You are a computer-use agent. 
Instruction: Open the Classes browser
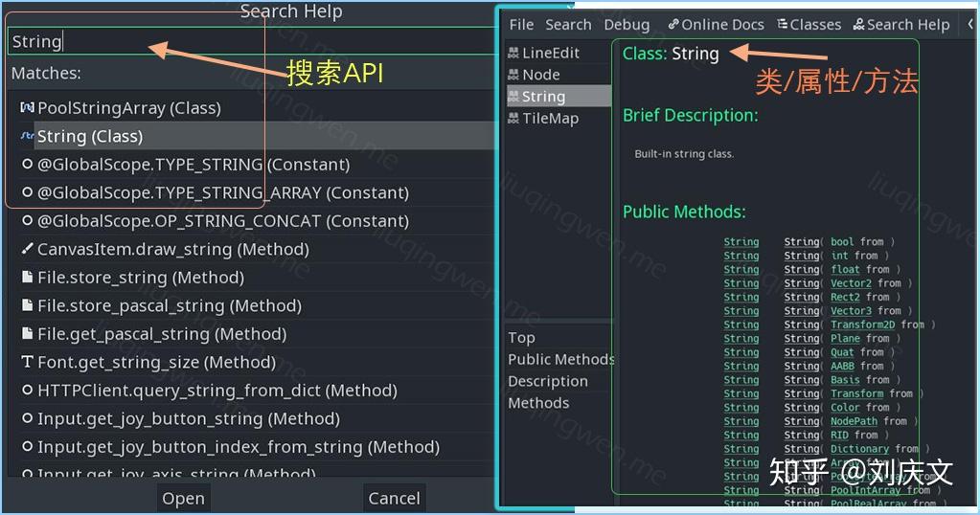(x=809, y=24)
